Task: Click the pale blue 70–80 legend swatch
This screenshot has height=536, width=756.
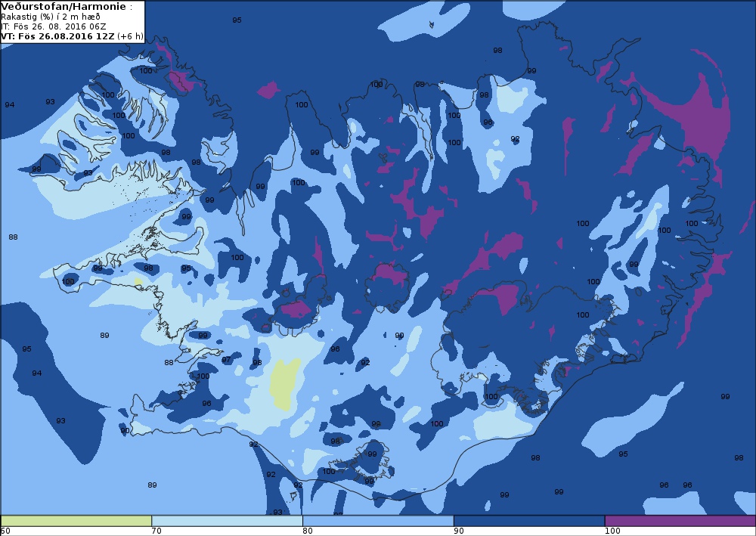Action: pyautogui.click(x=227, y=521)
